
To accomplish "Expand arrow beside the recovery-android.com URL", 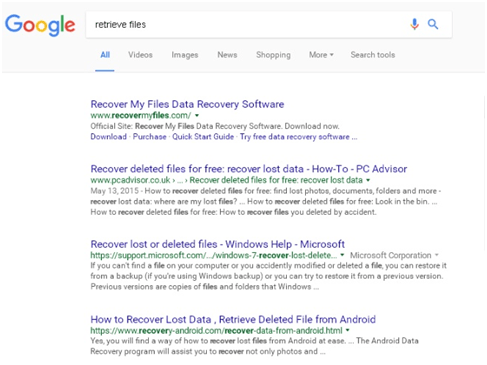I will pos(348,331).
